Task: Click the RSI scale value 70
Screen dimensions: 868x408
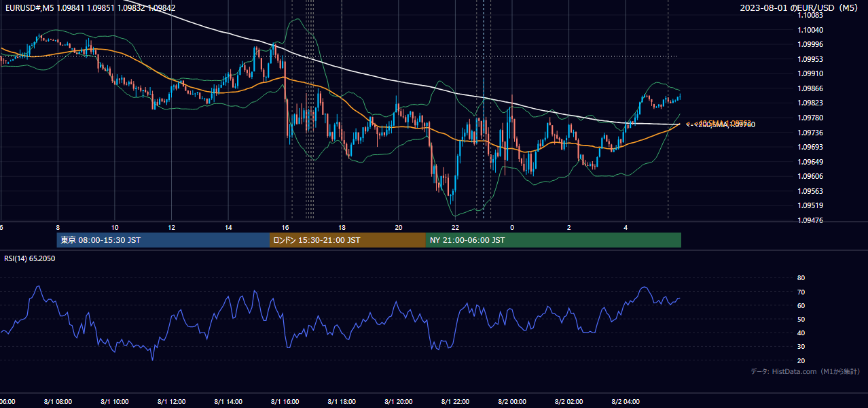Action: (801, 292)
